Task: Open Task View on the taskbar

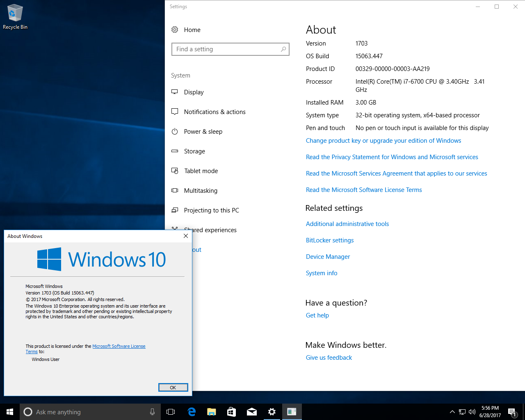Action: tap(171, 412)
